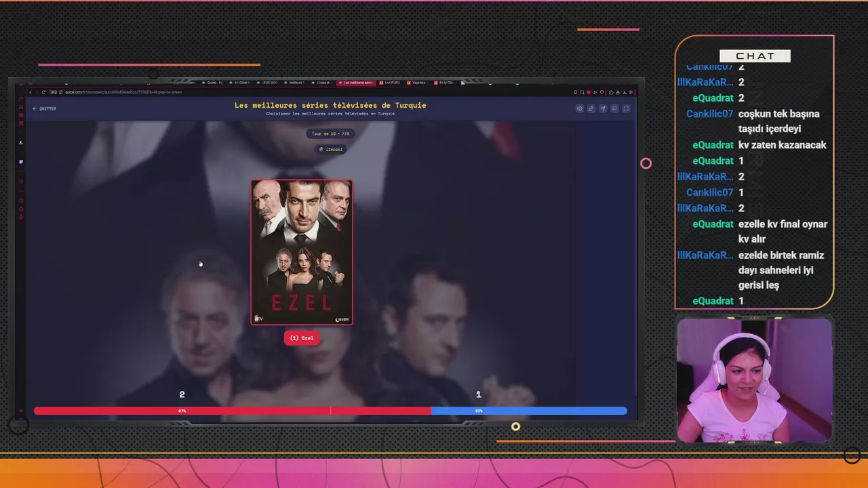Click the quiz title 'Les meilleures séries télévisées de Turquie'

click(x=330, y=105)
